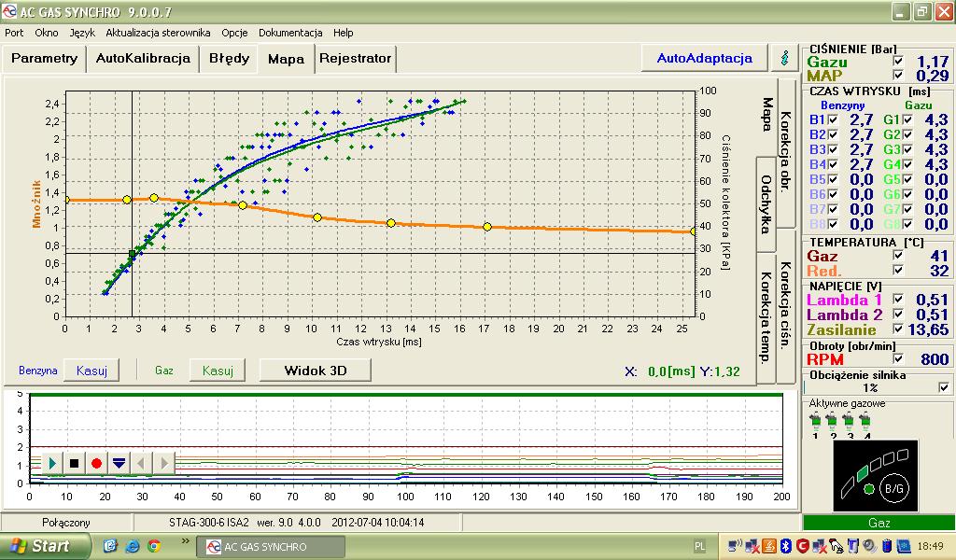956x560 pixels.
Task: Toggle the Lambda 1 voltage checkbox
Action: click(x=897, y=299)
